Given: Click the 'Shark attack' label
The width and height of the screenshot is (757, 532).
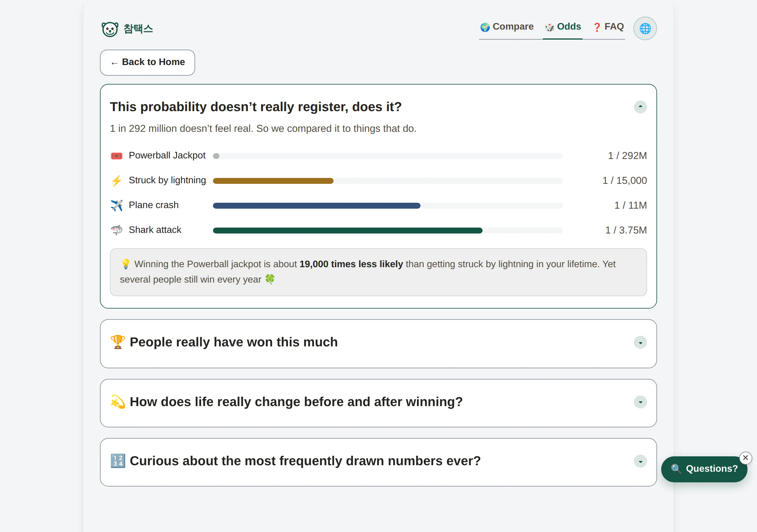Looking at the screenshot, I should click(x=155, y=230).
